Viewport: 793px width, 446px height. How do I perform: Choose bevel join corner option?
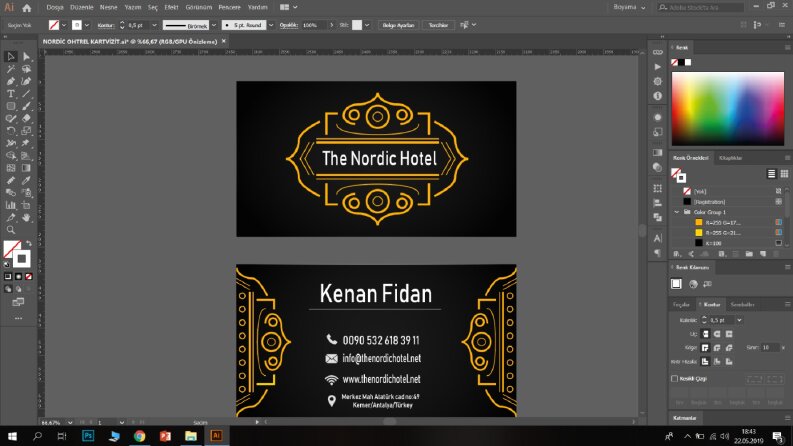(729, 347)
